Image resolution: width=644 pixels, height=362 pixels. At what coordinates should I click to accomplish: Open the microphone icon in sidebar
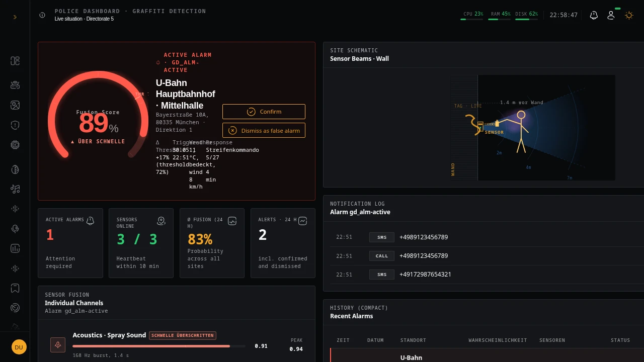15,229
